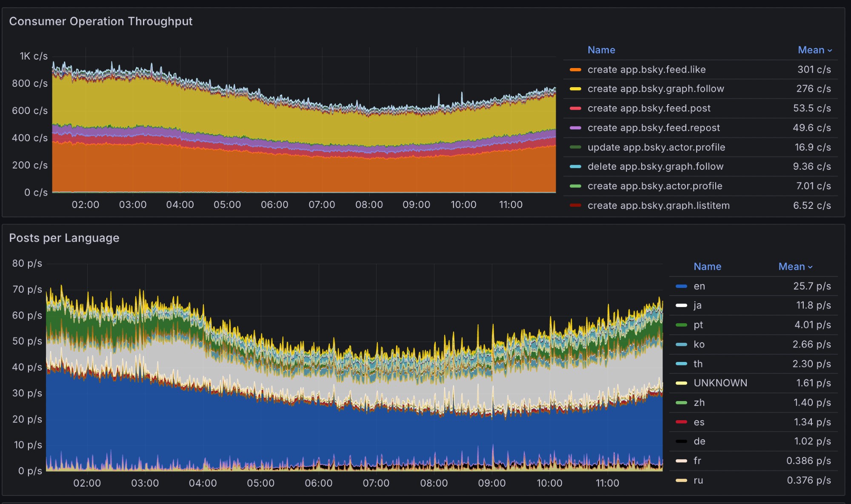Viewport: 851px width, 504px height.
Task: Toggle the UNKNOWN language series
Action: 720,383
